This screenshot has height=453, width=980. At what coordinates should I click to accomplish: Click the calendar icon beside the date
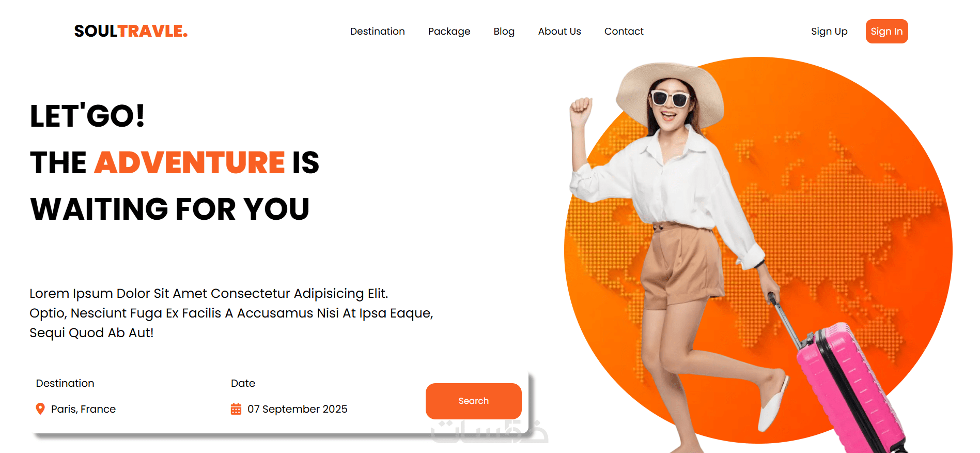click(236, 409)
